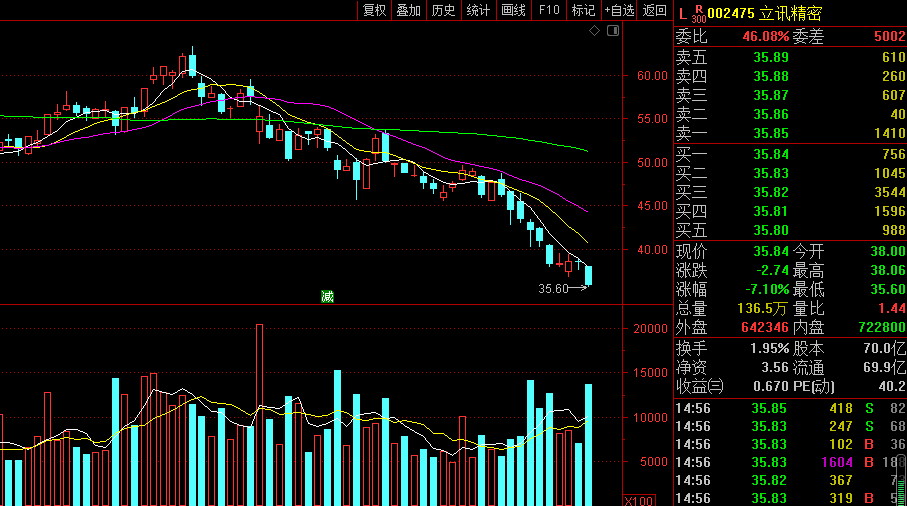Open the 统计 statistics option
This screenshot has height=506, width=907.
point(478,10)
